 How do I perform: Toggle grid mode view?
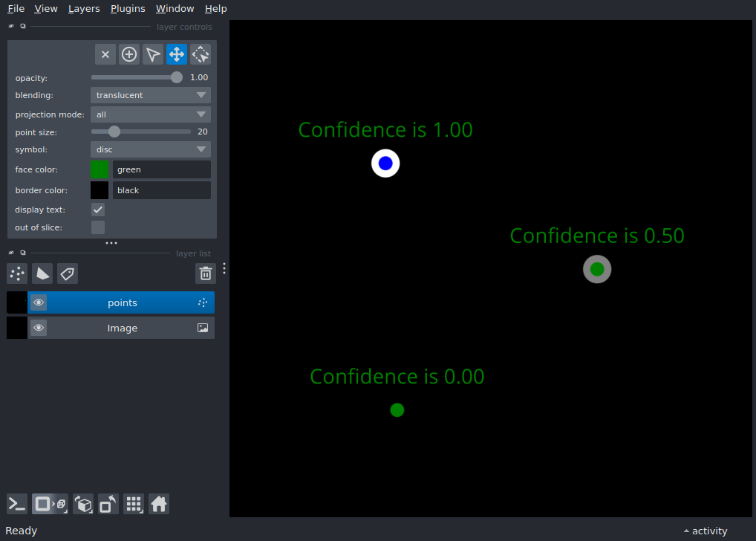[134, 504]
